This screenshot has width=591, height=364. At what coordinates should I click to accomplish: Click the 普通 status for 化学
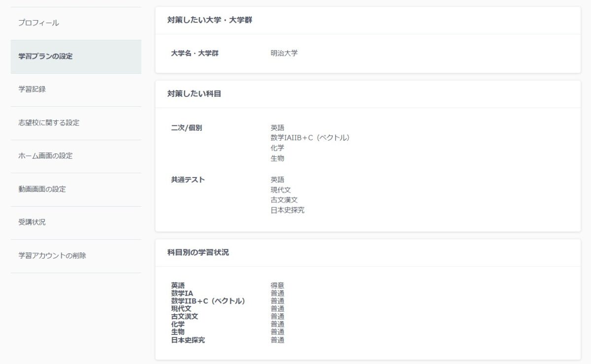pyautogui.click(x=277, y=325)
